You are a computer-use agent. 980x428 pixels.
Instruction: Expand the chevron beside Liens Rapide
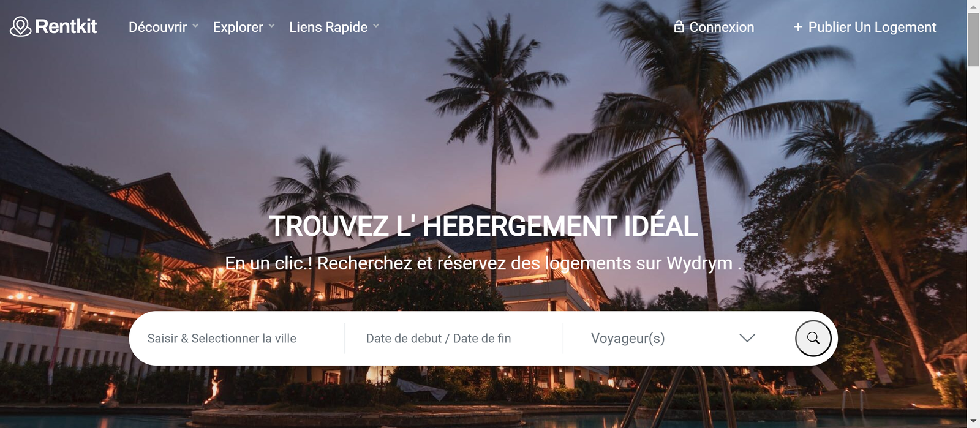coord(376,26)
